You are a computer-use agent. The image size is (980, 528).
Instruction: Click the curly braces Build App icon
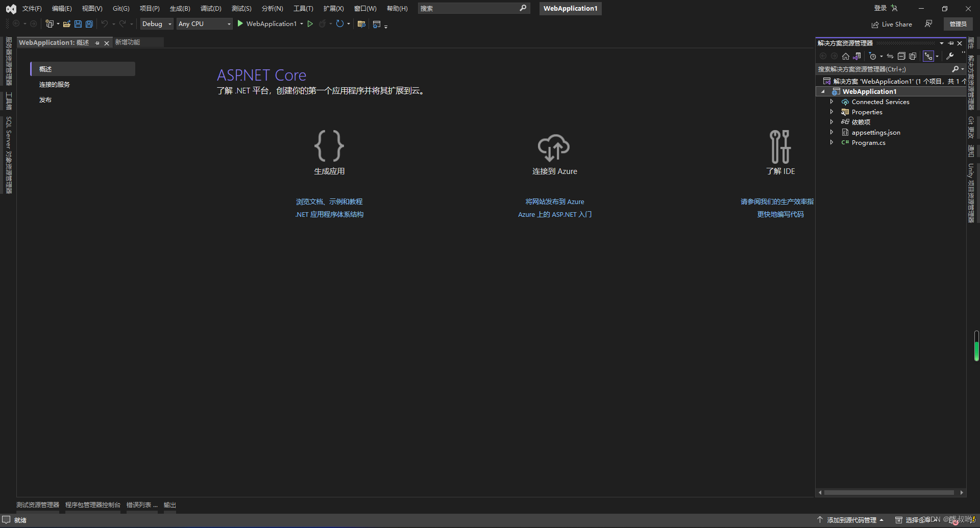[x=329, y=146]
